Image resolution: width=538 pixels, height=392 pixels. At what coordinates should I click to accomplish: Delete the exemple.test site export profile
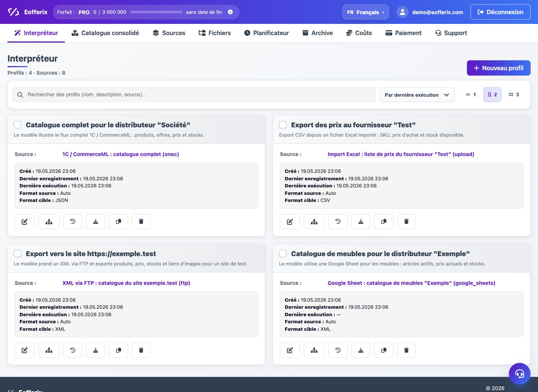[x=141, y=350]
